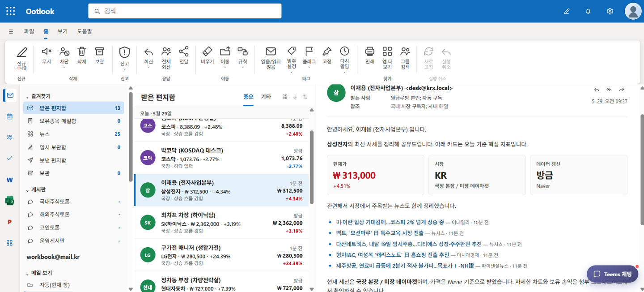The height and width of the screenshot is (292, 644).
Task: Open the 파일 menu tab
Action: [x=29, y=31]
